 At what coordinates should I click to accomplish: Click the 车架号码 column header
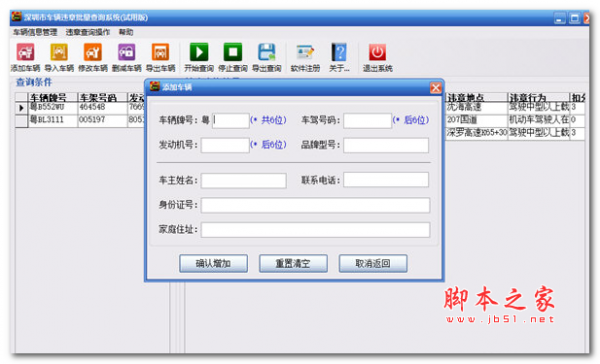[x=102, y=97]
